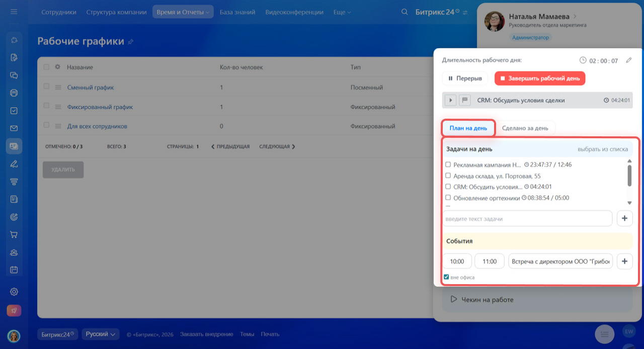Open row menu for Сменный график
This screenshot has width=644, height=349.
pyautogui.click(x=58, y=87)
